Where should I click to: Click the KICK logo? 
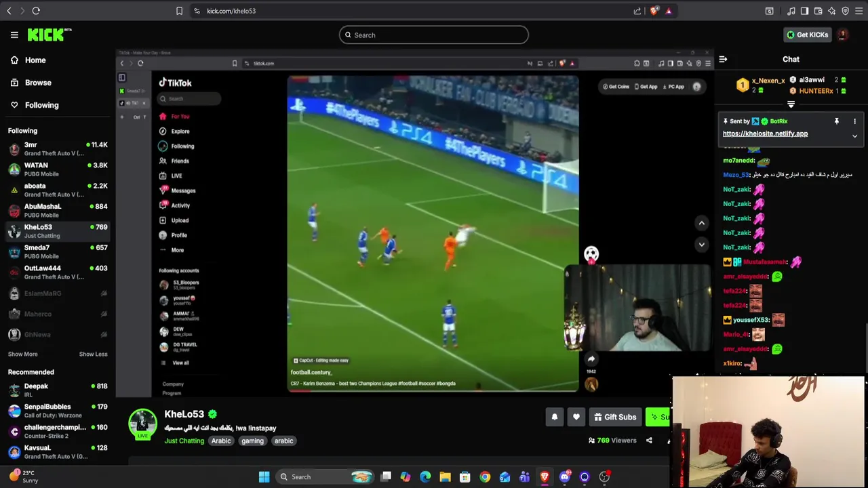(x=50, y=35)
